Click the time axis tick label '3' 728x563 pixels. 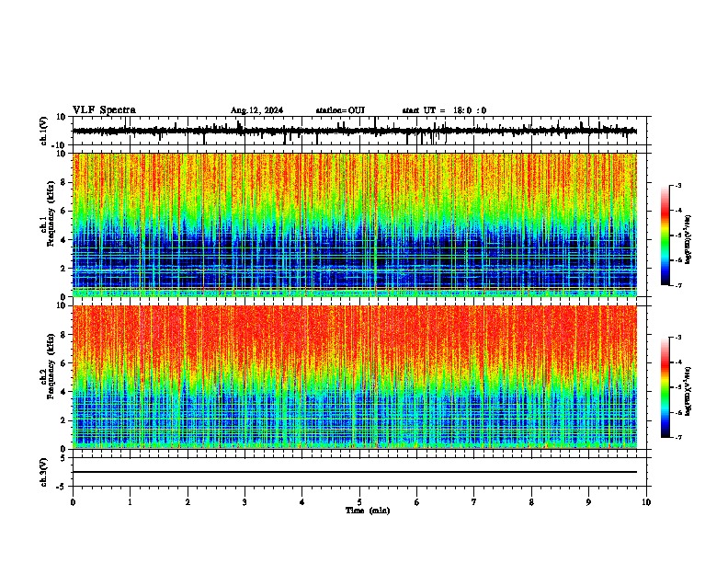click(245, 502)
